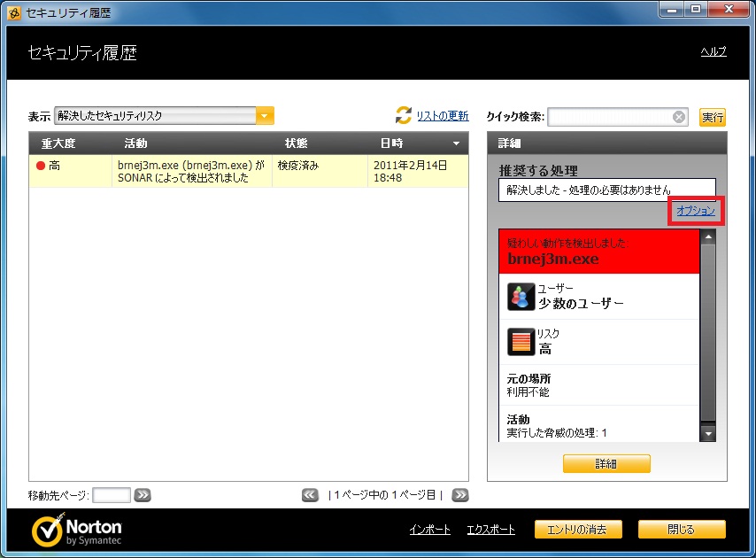This screenshot has height=558, width=756.
Task: Click the 詳細 button under the details panel
Action: (x=606, y=463)
